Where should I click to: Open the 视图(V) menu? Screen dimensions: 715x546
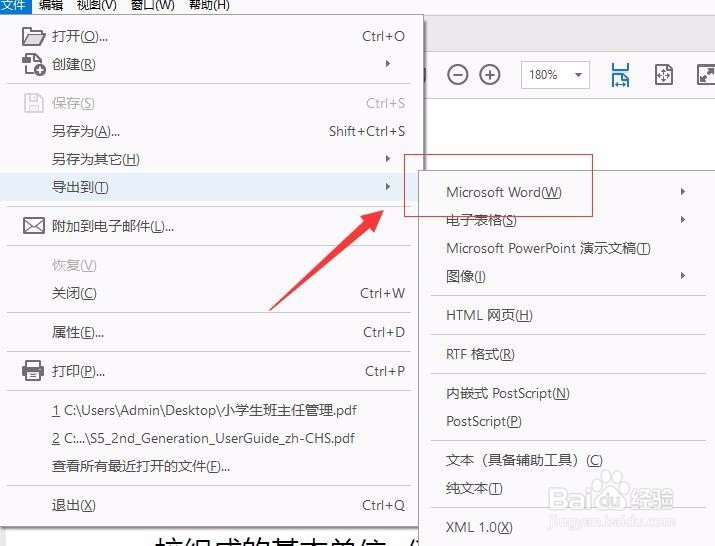[x=96, y=5]
